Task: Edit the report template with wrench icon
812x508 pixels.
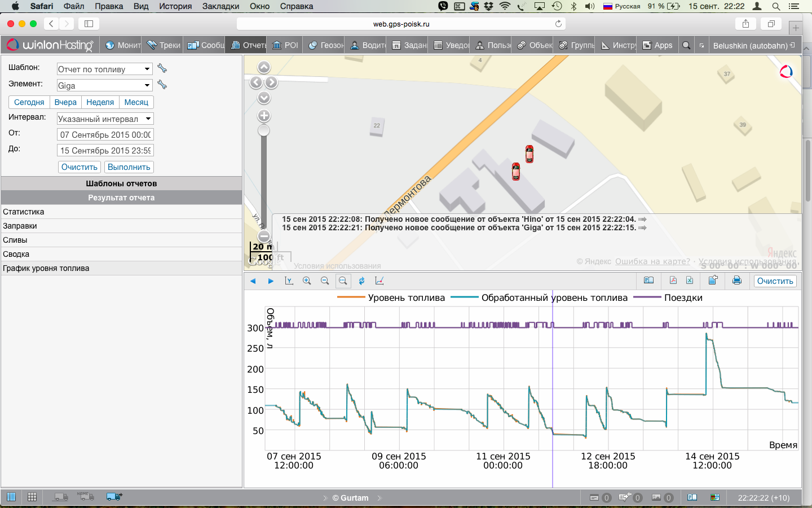Action: click(x=162, y=68)
